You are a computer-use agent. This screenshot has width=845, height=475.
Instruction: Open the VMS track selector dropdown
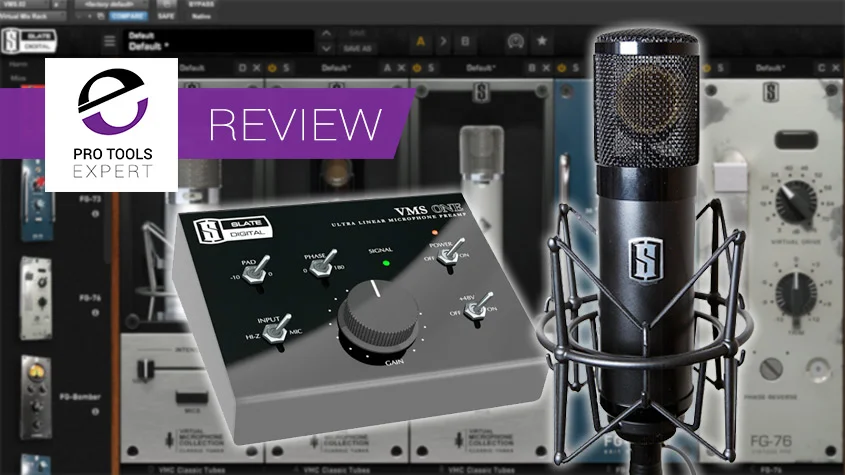pos(25,4)
